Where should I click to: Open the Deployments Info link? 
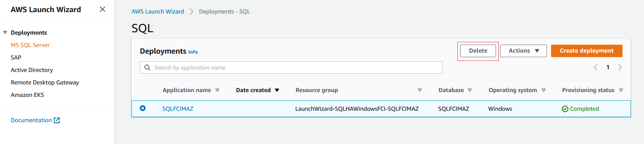tap(193, 52)
